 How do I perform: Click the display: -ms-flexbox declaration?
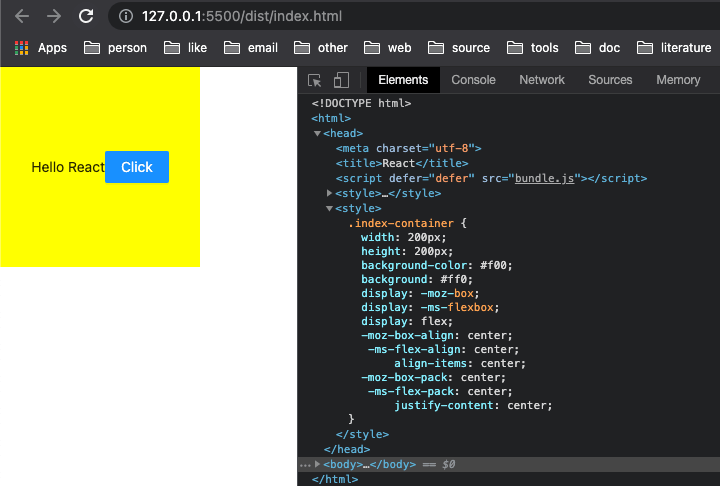[x=430, y=308]
